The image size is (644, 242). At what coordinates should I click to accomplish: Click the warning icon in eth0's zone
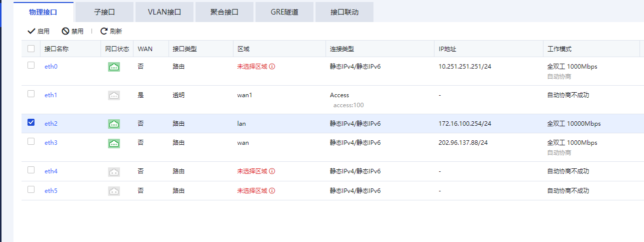(x=272, y=67)
